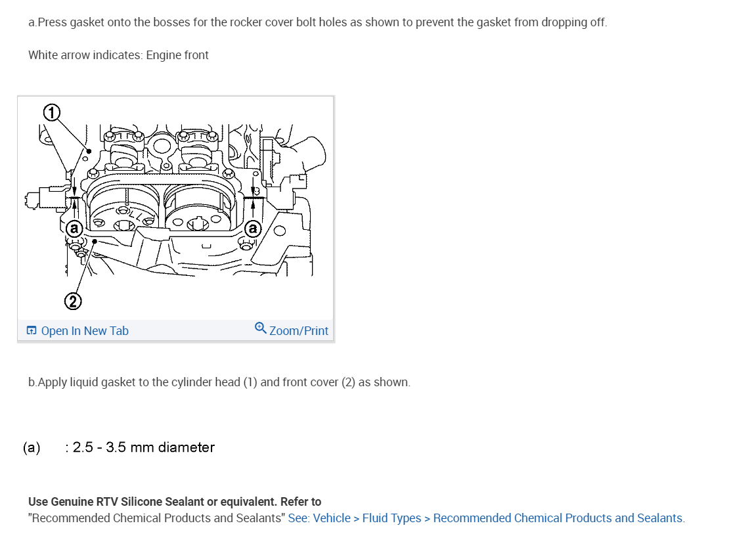Click the step b. Apply liquid gasket text

click(x=219, y=382)
